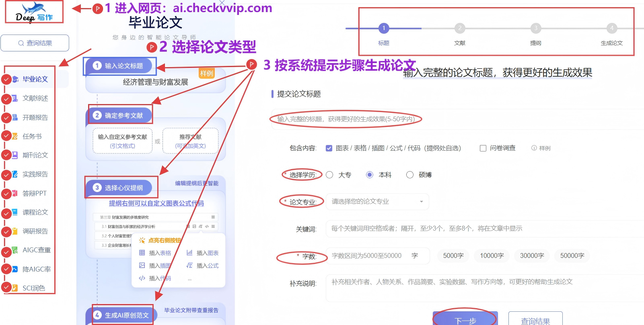Viewport: 644px width, 325px height.
Task: Select the 硕博 education radio button
Action: [x=410, y=175]
